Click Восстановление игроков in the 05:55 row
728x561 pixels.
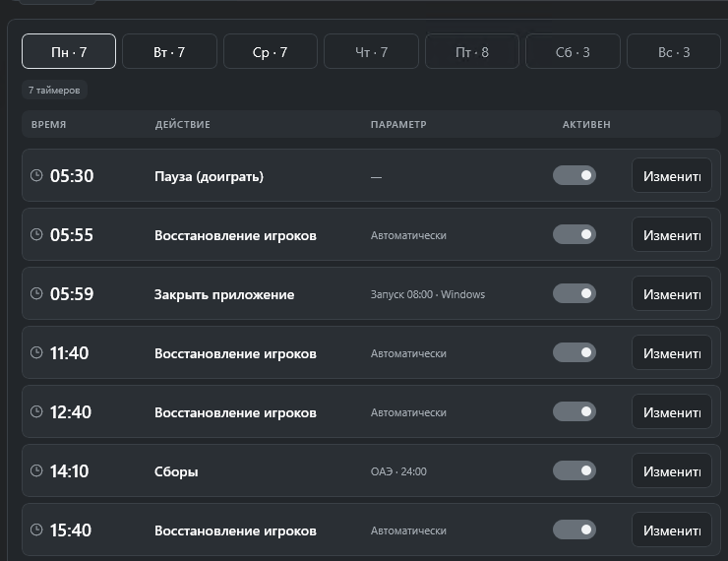(235, 235)
